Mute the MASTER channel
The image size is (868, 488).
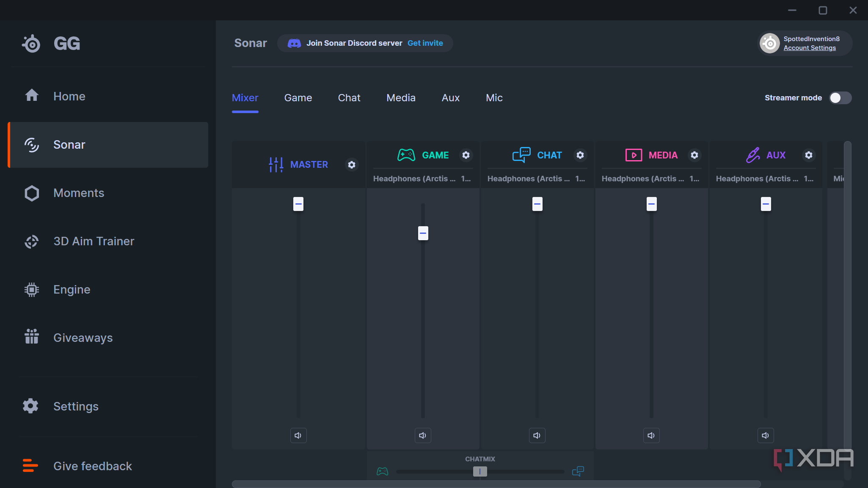tap(298, 435)
